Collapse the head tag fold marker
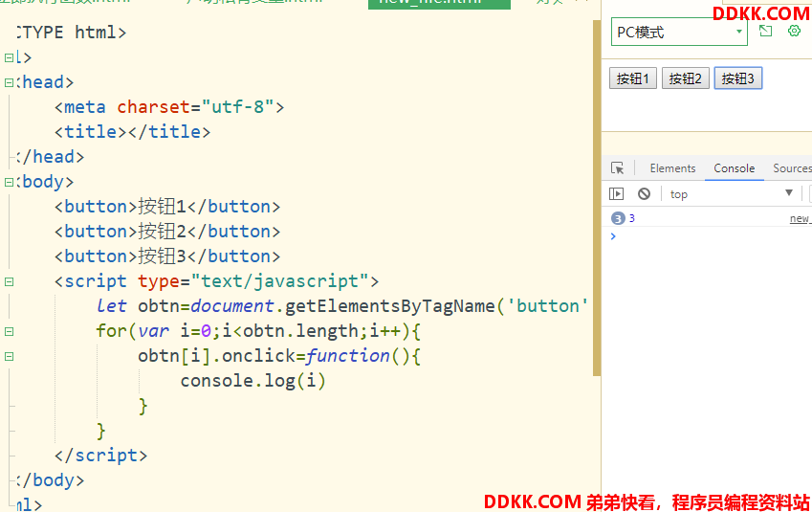 [x=9, y=82]
